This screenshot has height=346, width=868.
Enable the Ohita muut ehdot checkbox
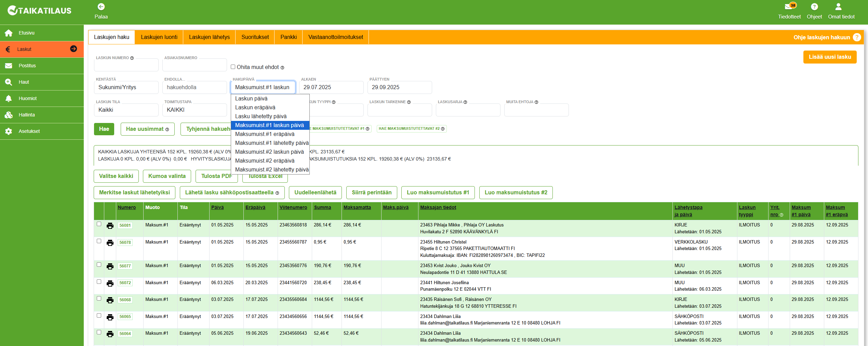pos(233,67)
